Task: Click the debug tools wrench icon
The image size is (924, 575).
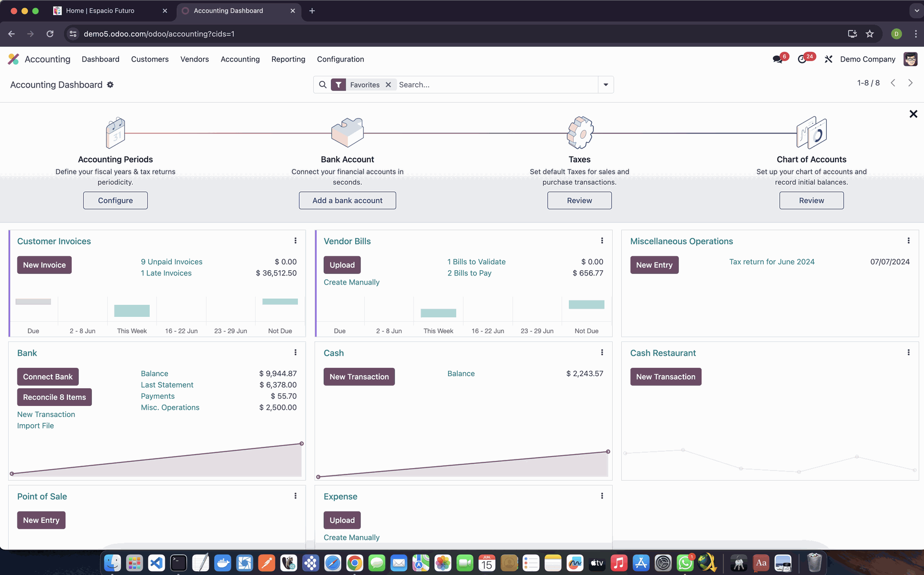Action: (828, 59)
